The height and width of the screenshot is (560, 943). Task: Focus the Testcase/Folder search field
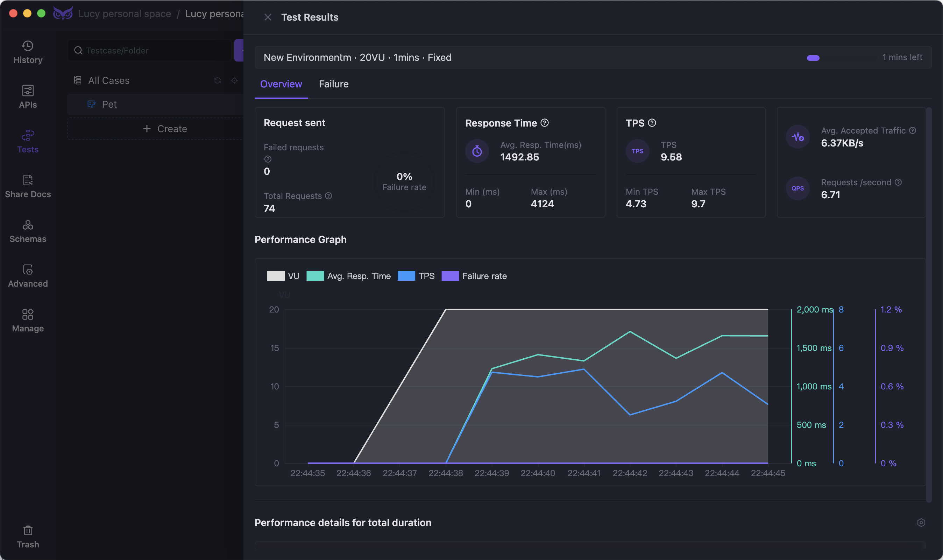tap(149, 50)
